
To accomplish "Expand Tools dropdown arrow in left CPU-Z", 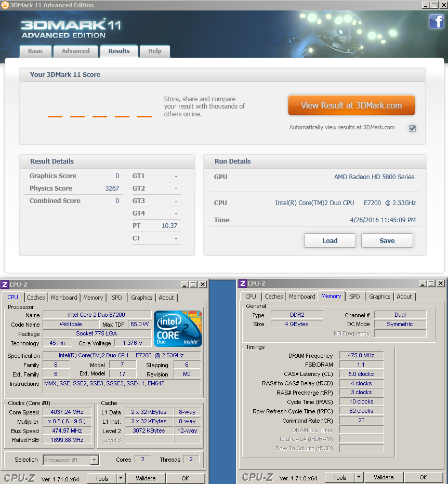I will tap(121, 478).
